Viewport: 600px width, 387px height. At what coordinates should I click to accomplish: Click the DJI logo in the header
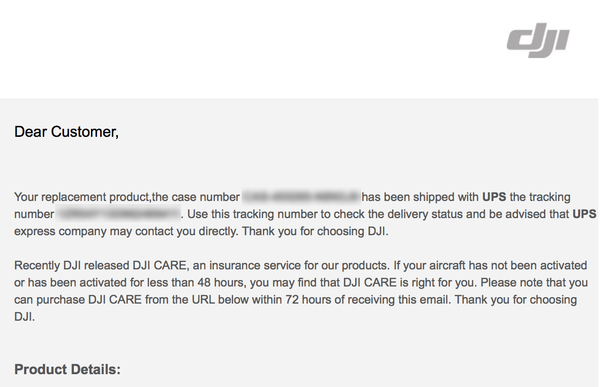(x=538, y=40)
